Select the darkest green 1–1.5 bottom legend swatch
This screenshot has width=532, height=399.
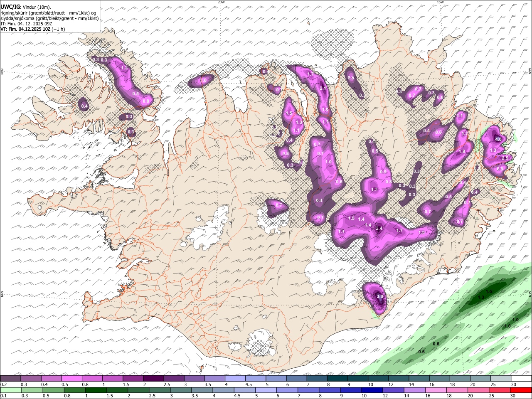click(96, 390)
